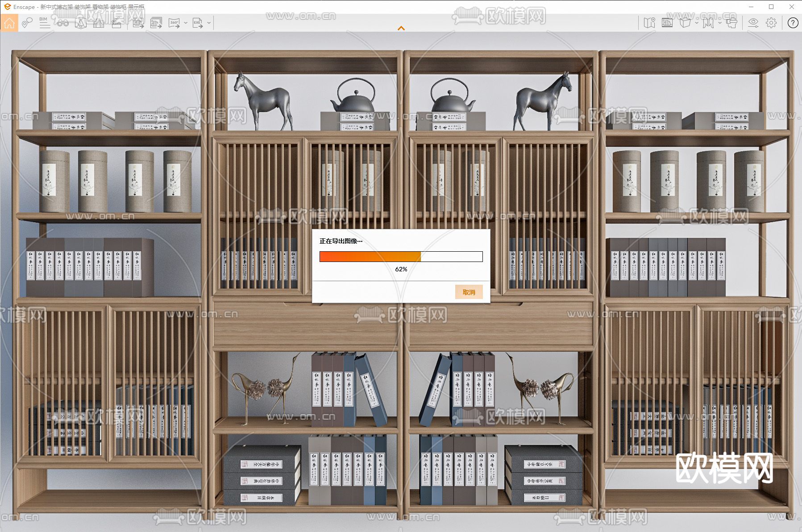This screenshot has width=802, height=532.
Task: Open visual settings with the eye icon
Action: (753, 23)
